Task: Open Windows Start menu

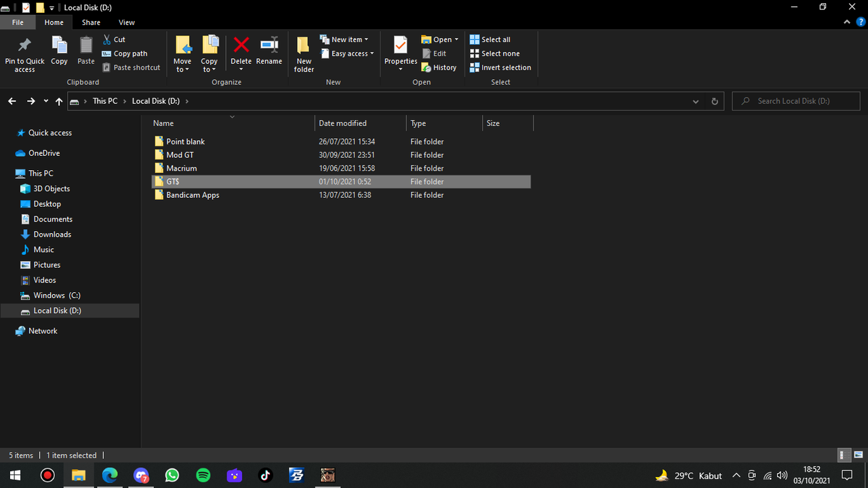Action: coord(15,475)
